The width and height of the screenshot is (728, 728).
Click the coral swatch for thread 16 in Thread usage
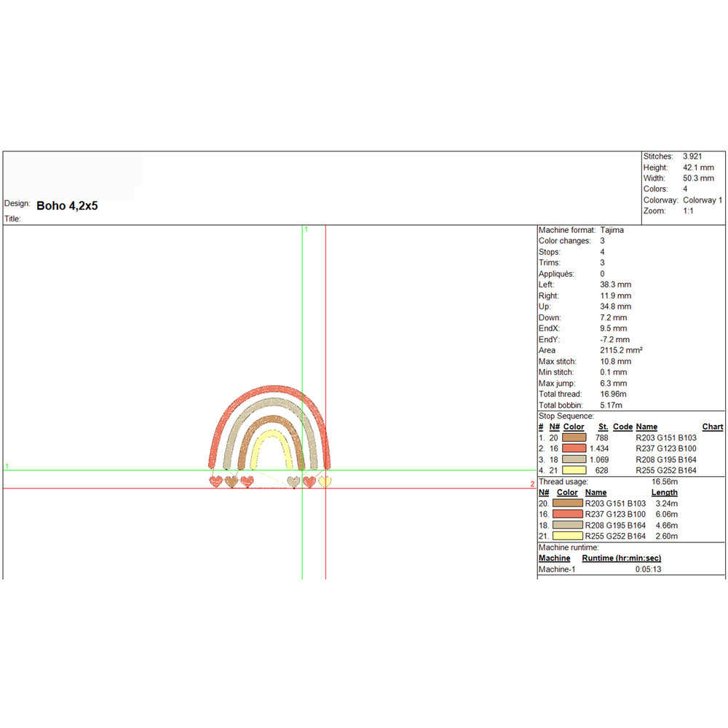coord(568,514)
